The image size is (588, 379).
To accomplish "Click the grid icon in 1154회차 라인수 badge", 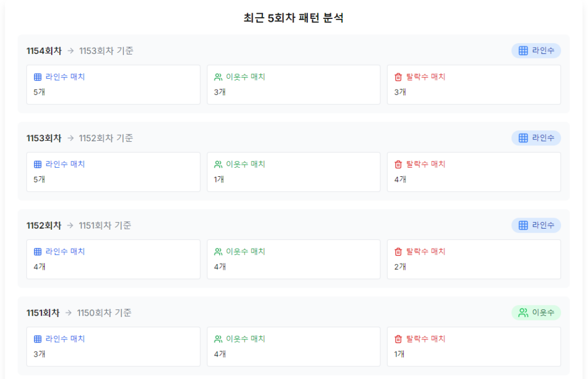I will (x=523, y=51).
